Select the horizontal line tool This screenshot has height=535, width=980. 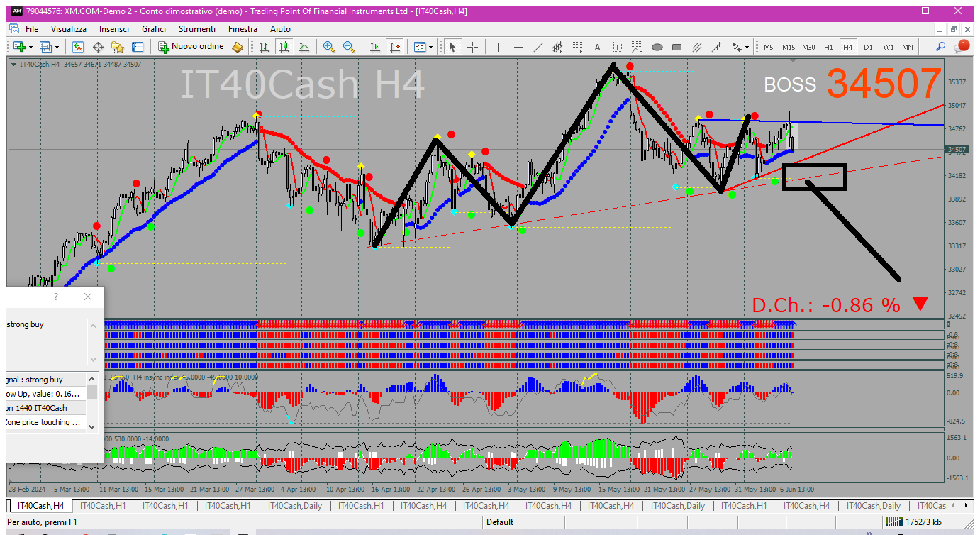pos(518,47)
